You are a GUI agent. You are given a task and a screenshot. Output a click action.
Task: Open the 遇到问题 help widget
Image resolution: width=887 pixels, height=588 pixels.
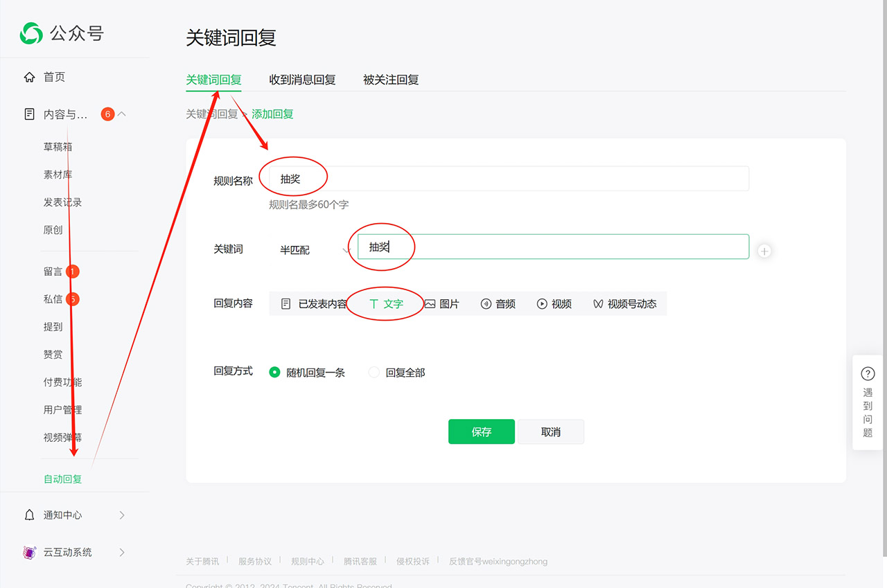(868, 402)
